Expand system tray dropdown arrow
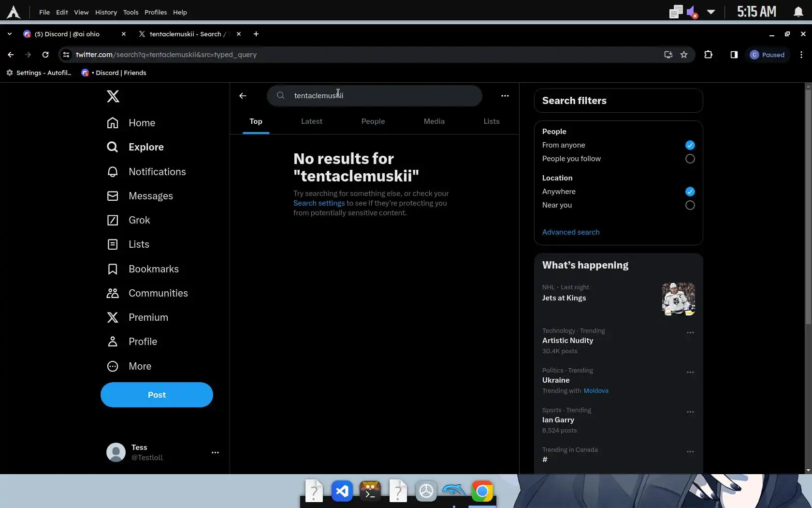This screenshot has width=812, height=508. coord(710,12)
